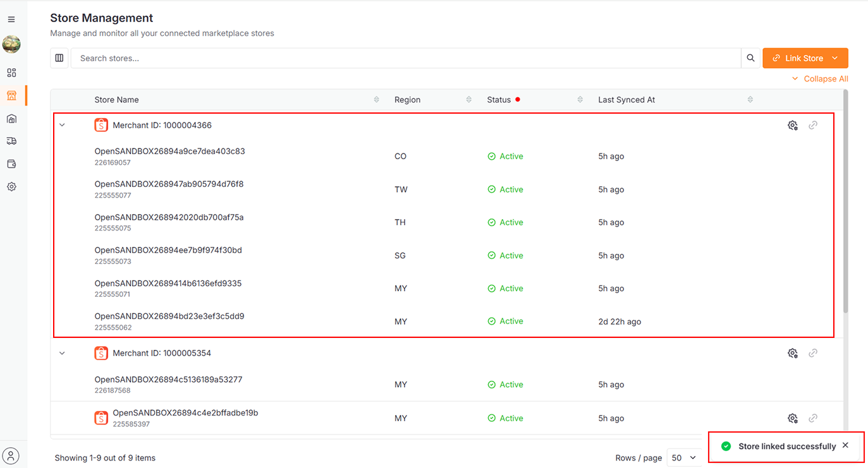Screen dimensions: 868x468
Task: Click the search magnifier icon
Action: 750,58
